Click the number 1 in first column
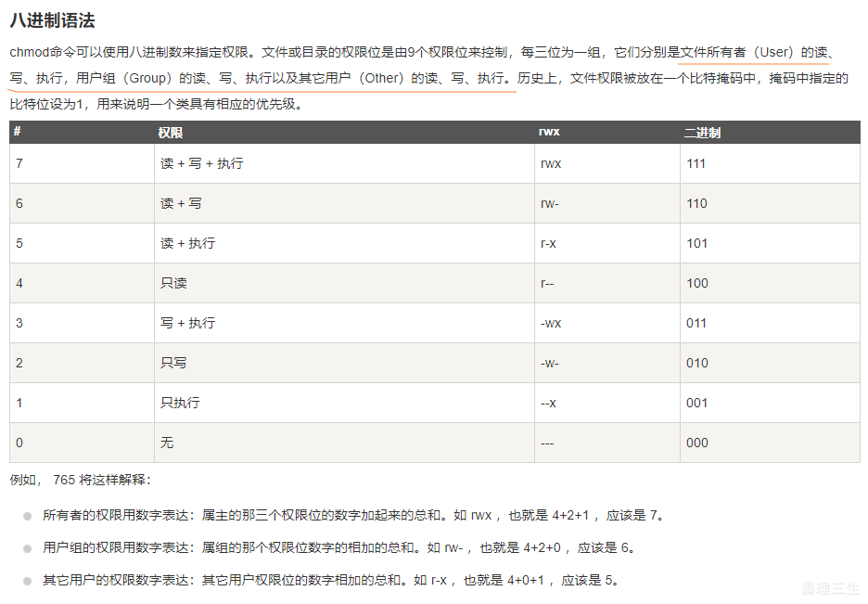The image size is (868, 604). pos(19,403)
